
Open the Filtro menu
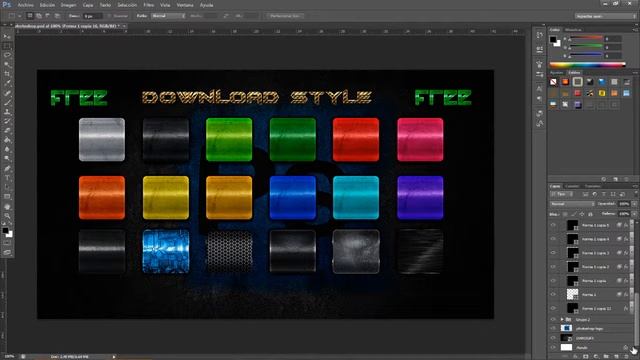coord(149,5)
